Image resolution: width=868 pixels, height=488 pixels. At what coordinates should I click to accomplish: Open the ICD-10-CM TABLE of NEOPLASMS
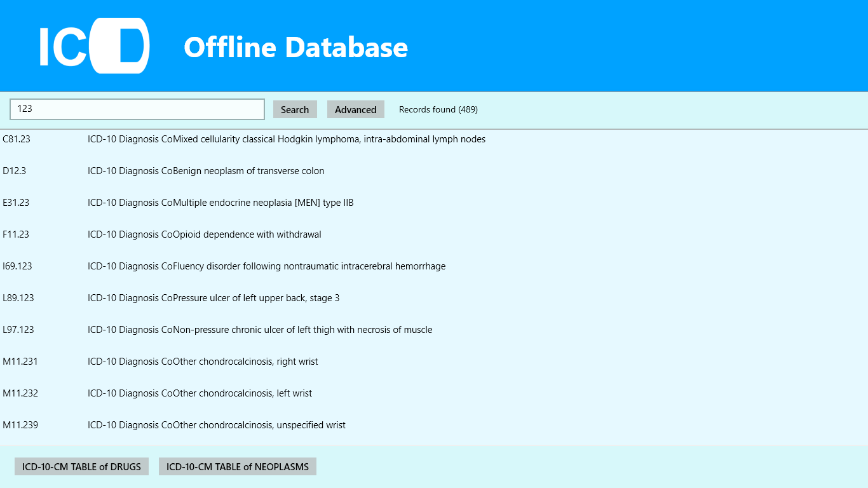click(237, 466)
